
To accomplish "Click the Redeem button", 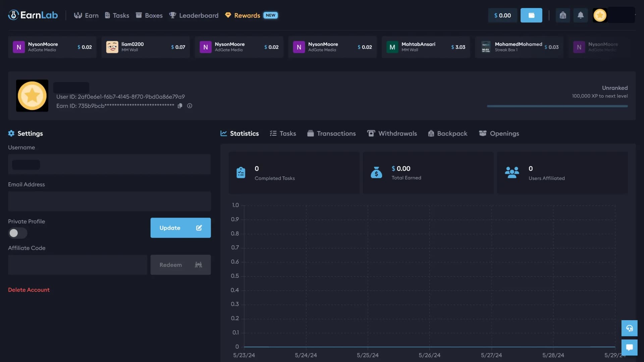I will pos(180,265).
